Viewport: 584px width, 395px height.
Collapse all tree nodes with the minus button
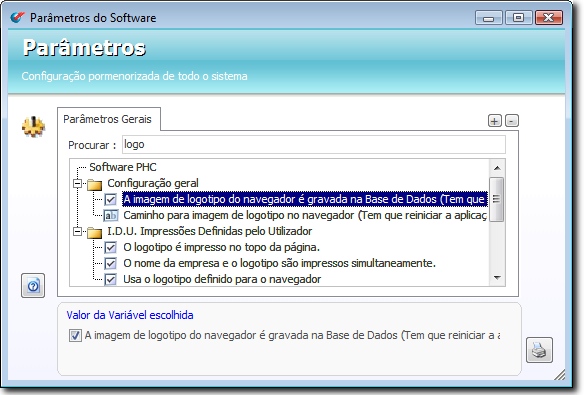[512, 121]
